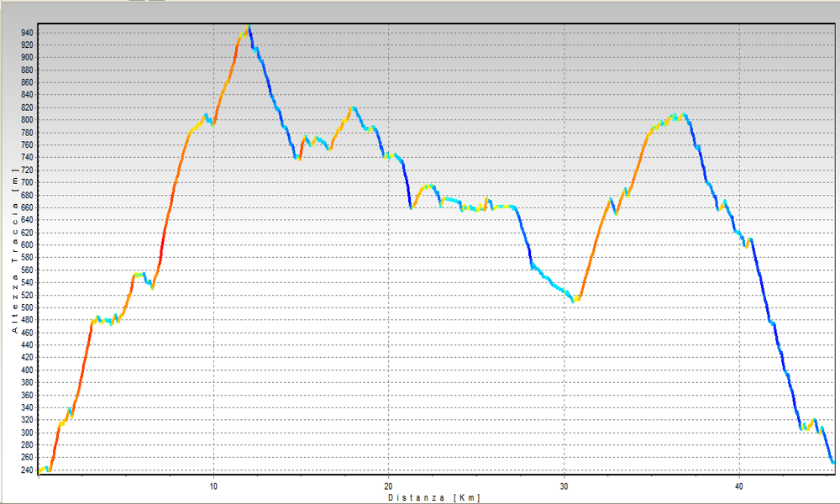Click the 820 m peak near km 18

coord(353,108)
